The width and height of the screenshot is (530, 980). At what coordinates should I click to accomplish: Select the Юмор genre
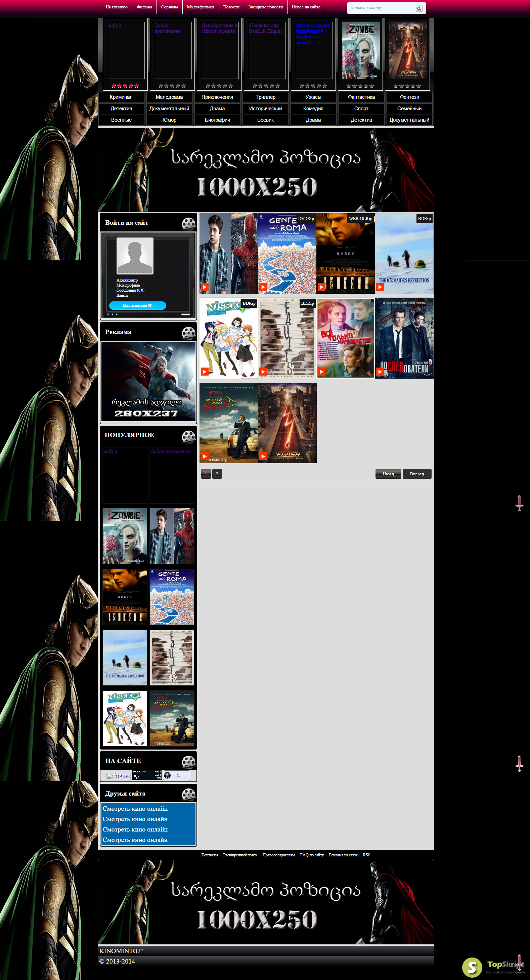click(x=169, y=120)
